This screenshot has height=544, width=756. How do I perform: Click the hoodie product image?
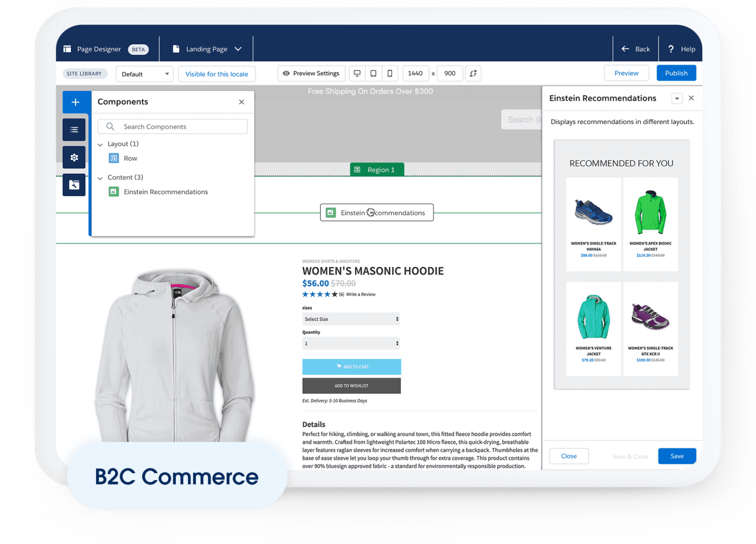point(175,356)
